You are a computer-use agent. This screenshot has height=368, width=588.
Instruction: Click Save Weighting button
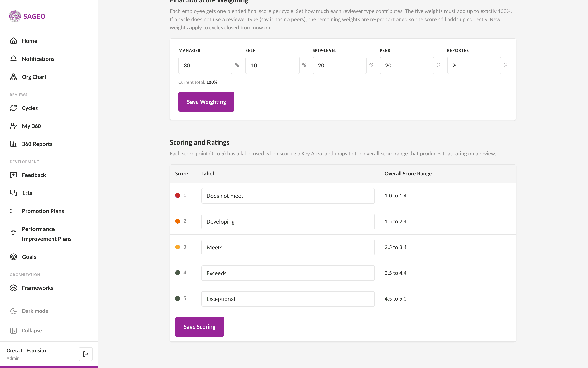click(206, 102)
